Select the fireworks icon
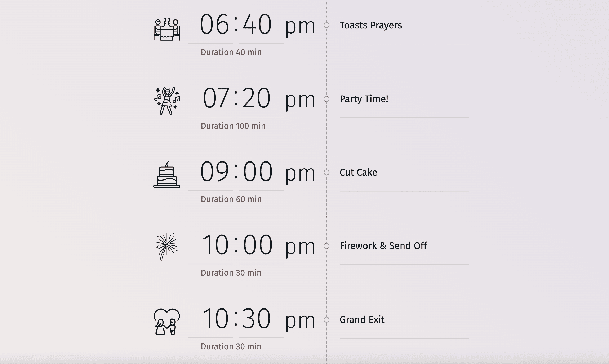 (x=166, y=246)
